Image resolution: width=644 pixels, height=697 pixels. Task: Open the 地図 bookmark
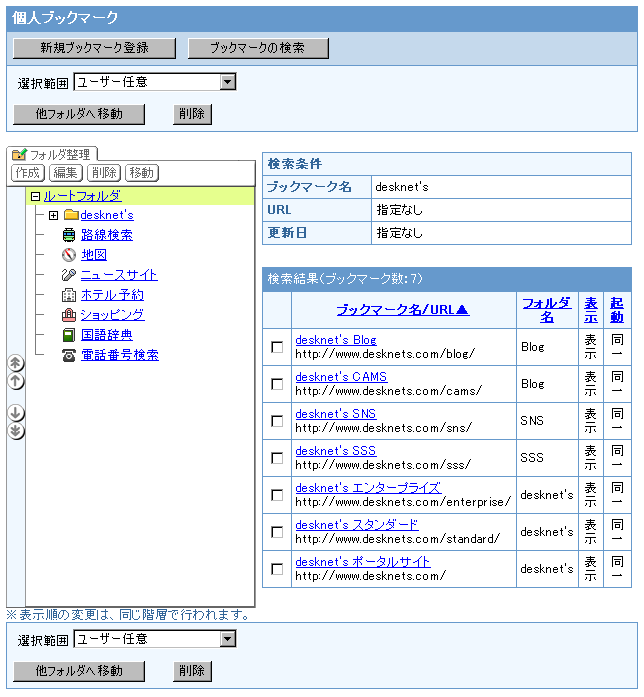click(x=94, y=255)
